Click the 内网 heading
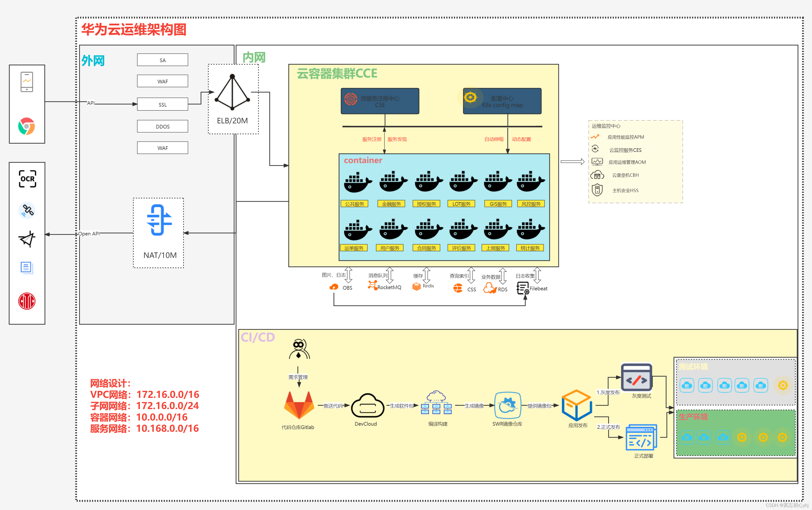Screen dimensions: 812x510 tap(254, 57)
